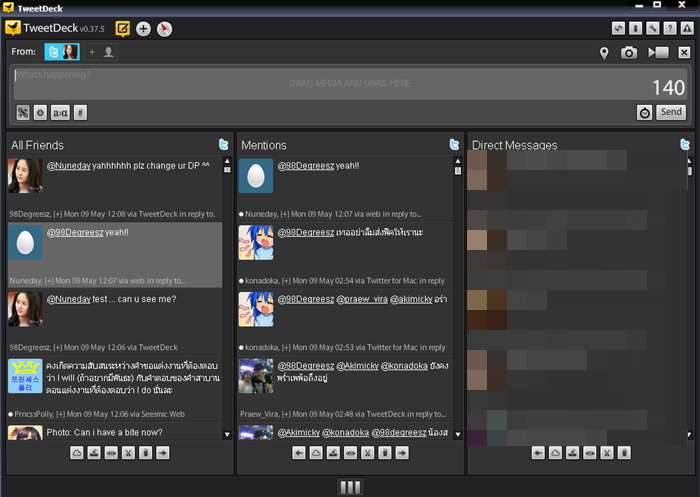
Task: Open help question mark icon
Action: click(x=670, y=29)
